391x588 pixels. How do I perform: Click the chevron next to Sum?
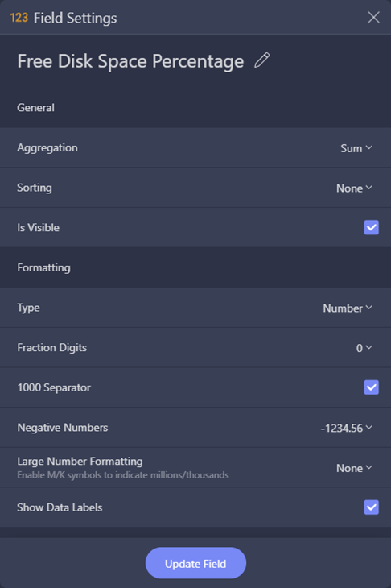pyautogui.click(x=369, y=147)
